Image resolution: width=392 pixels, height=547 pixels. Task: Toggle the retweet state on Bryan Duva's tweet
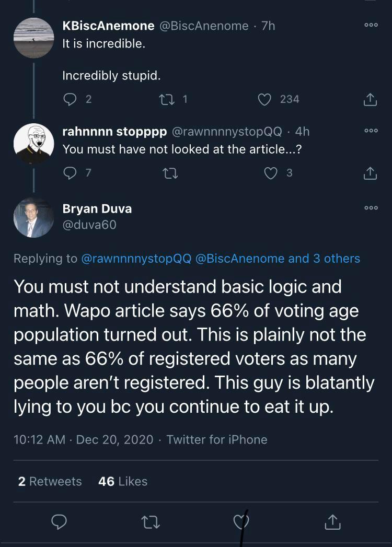point(150,521)
